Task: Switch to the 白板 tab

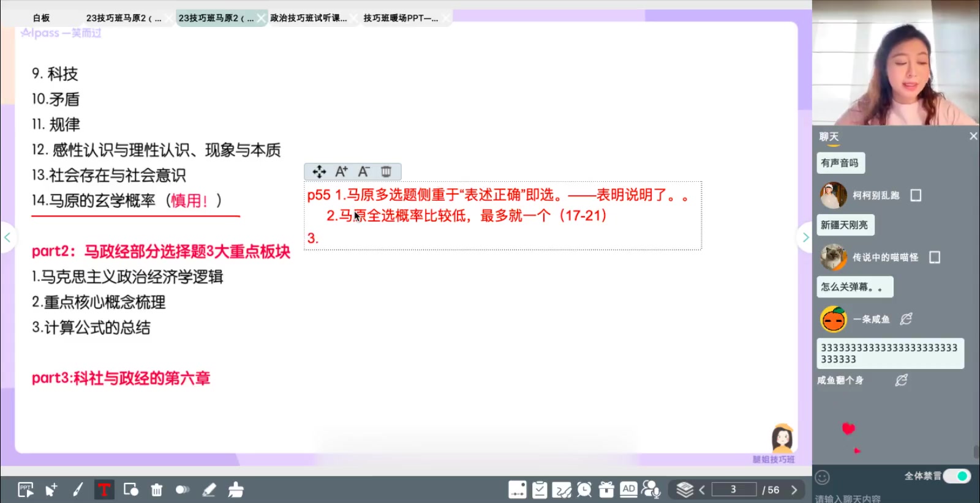Action: click(42, 18)
